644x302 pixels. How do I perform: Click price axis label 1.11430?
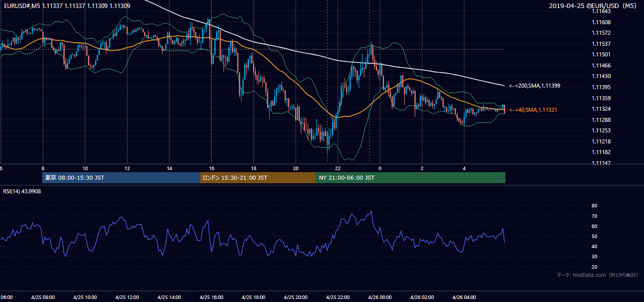[x=601, y=77]
